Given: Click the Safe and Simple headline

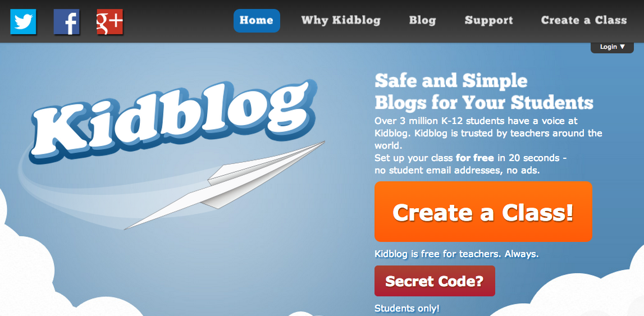Looking at the screenshot, I should coord(484,92).
